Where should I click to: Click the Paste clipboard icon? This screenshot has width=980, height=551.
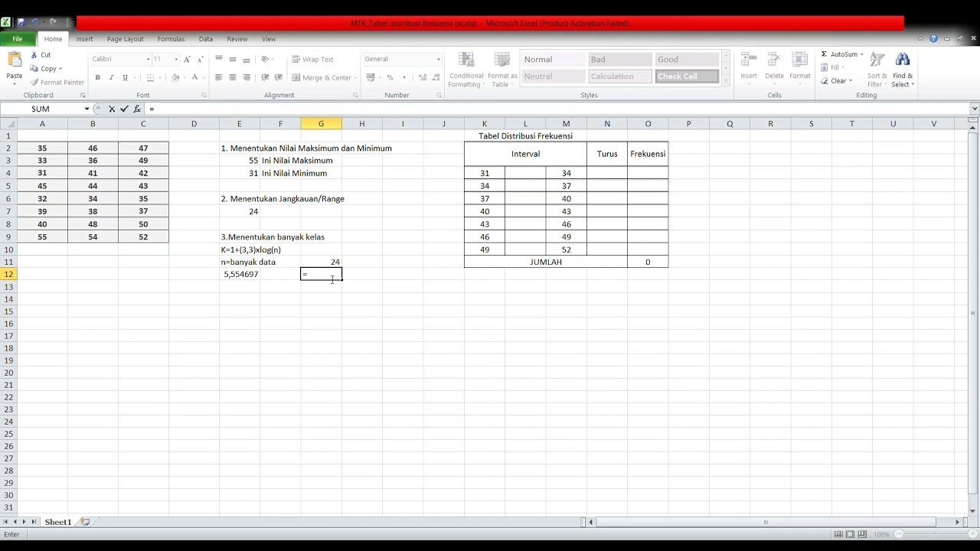[x=15, y=60]
